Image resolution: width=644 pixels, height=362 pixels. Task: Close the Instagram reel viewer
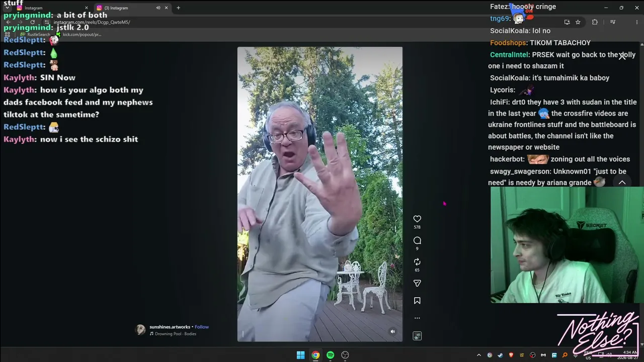point(622,56)
